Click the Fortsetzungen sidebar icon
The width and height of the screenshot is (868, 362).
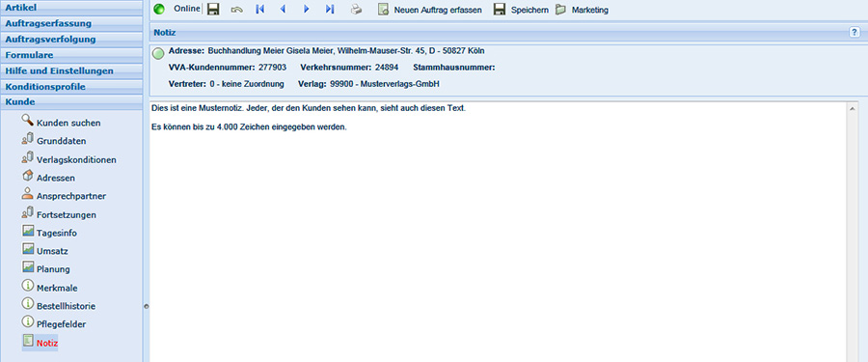coord(28,211)
